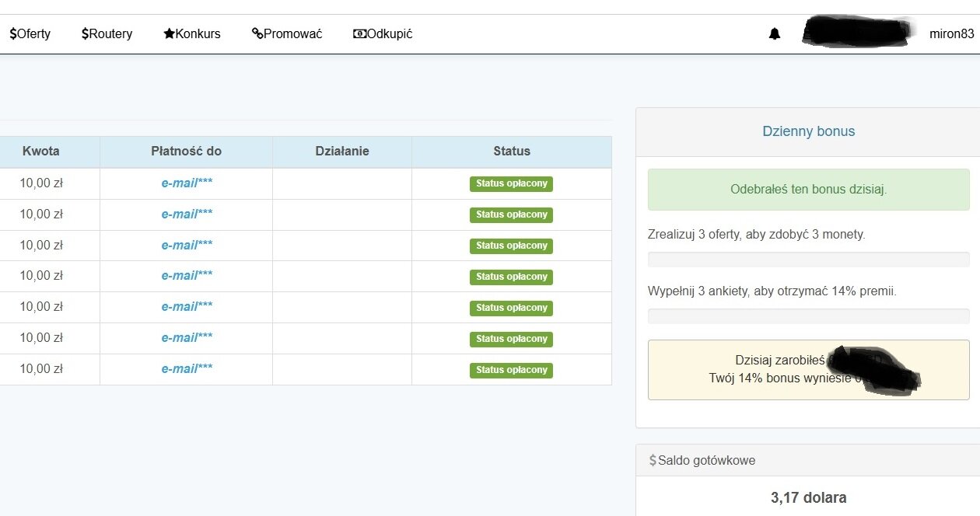This screenshot has width=980, height=516.
Task: Click the dollar icon beside Oferty
Action: click(x=13, y=34)
